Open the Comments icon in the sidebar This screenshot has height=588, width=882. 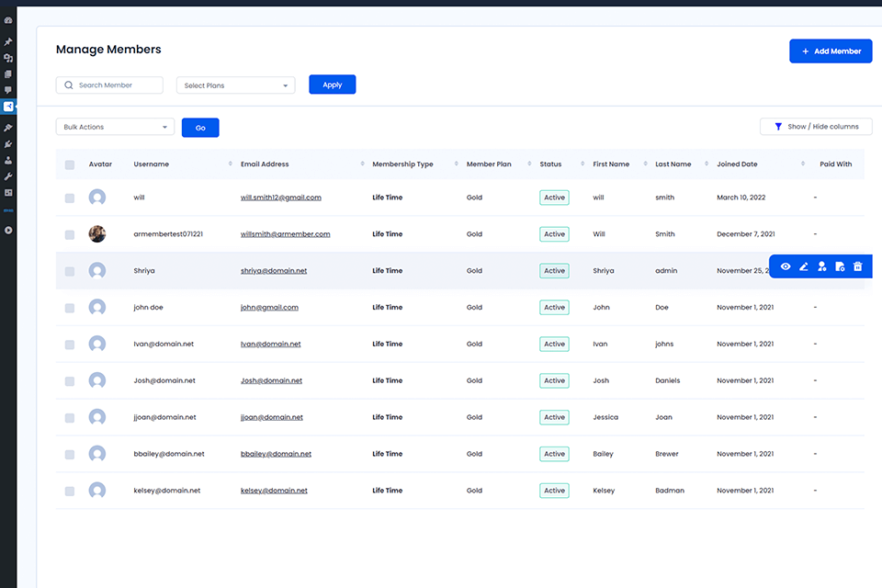click(8, 90)
